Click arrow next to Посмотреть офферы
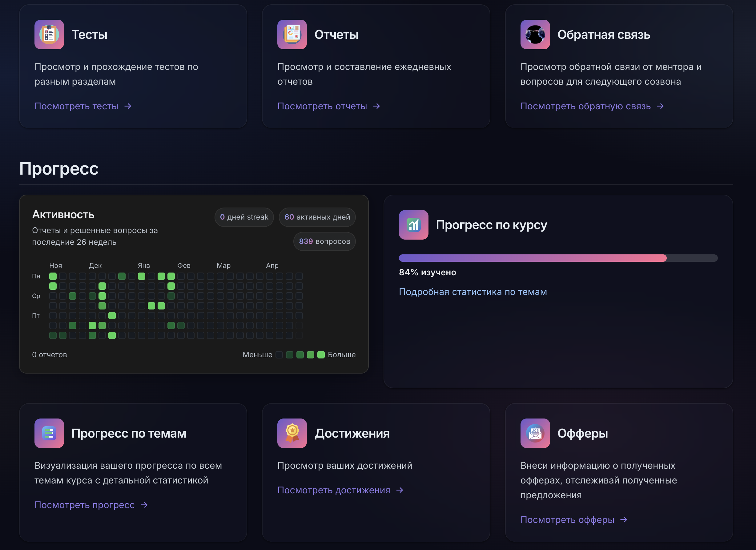 [x=623, y=520]
